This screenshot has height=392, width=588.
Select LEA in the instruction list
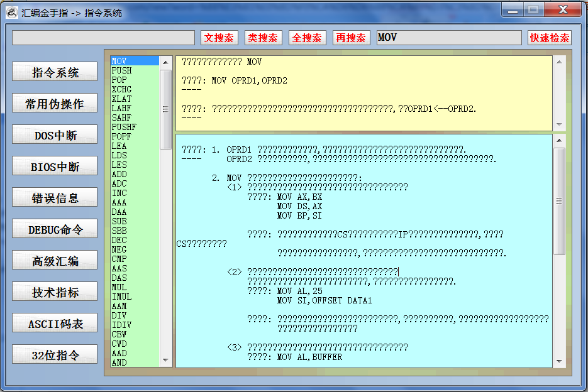[x=135, y=146]
